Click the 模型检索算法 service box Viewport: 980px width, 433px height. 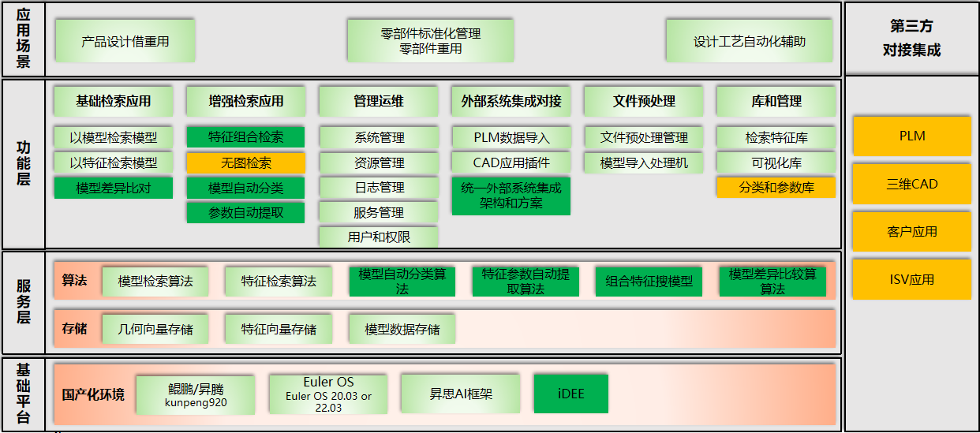(155, 281)
